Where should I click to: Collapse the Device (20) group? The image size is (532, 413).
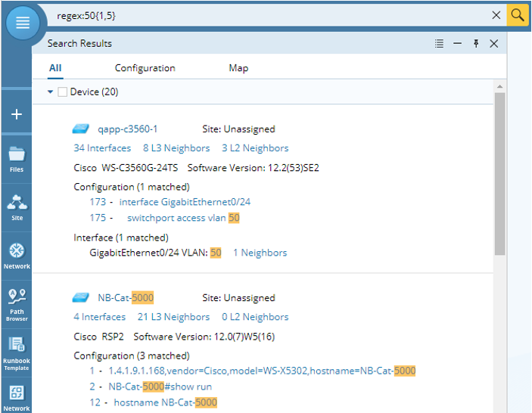[51, 92]
